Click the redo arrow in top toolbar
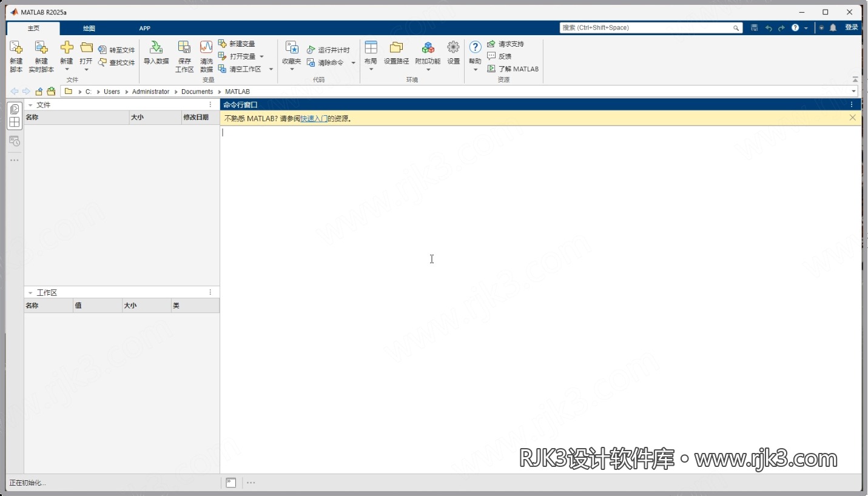Screen dimensions: 868x496 781,28
